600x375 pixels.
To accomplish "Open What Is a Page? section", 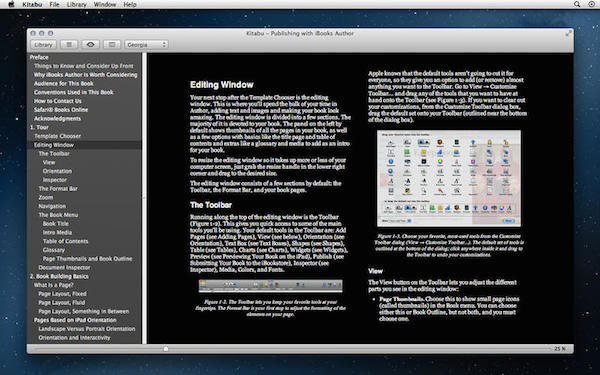I will [54, 285].
